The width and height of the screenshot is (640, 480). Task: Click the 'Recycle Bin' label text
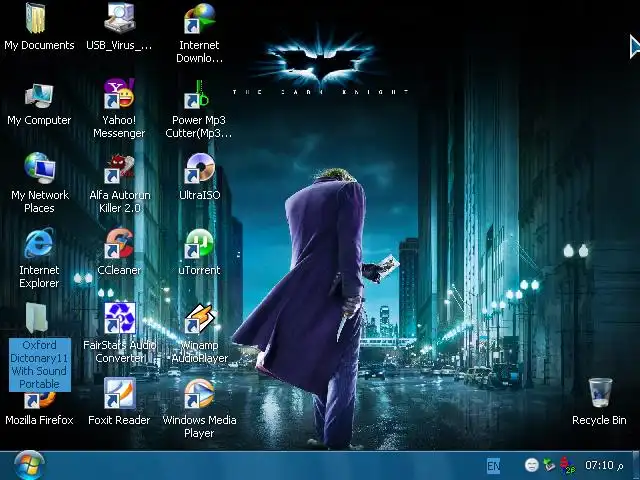point(599,420)
